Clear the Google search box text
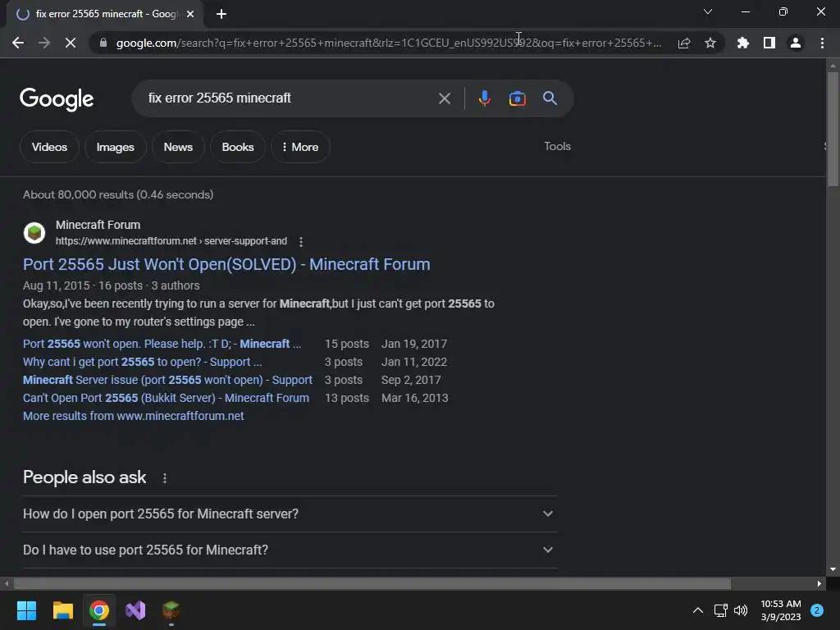Viewport: 840px width, 630px height. (x=444, y=98)
